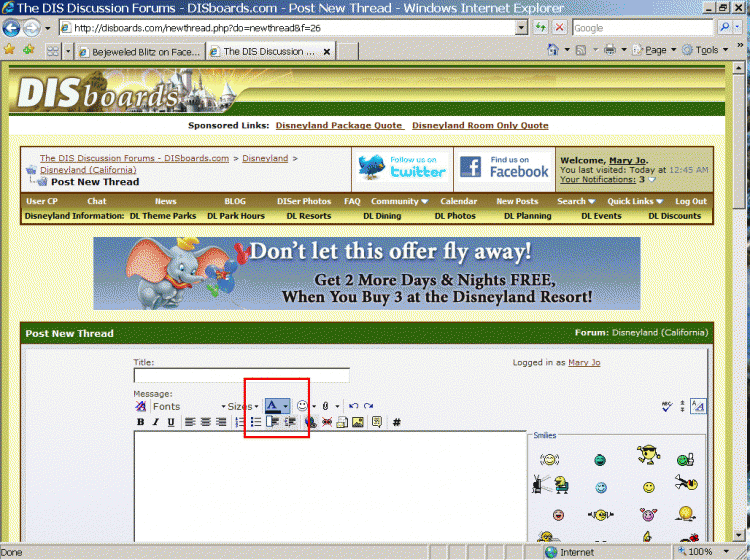Click into the Title input field
Image resolution: width=750 pixels, height=560 pixels.
point(242,375)
